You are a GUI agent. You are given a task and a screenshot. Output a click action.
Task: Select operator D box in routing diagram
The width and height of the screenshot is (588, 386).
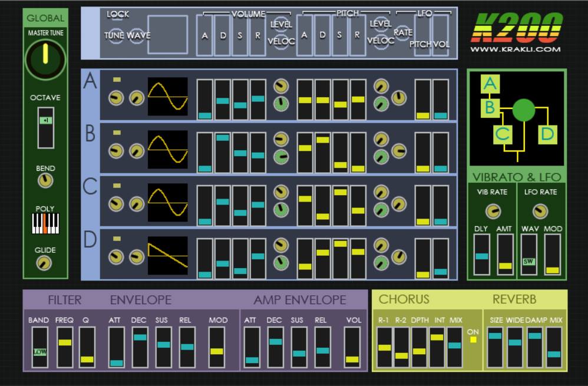[548, 134]
